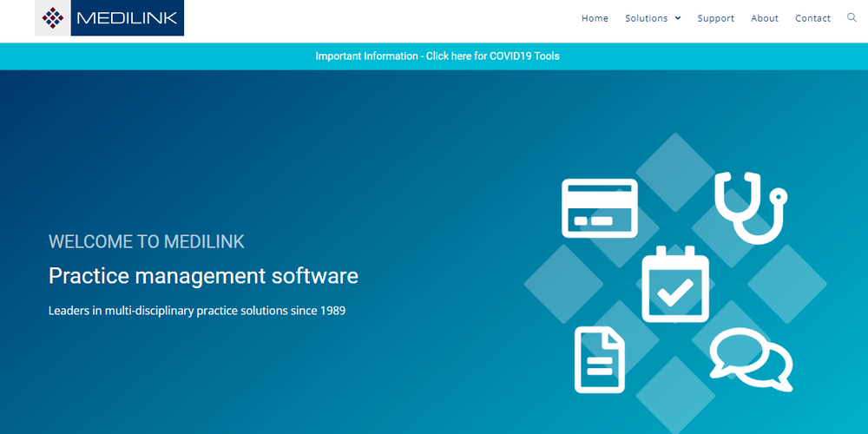Image resolution: width=868 pixels, height=434 pixels.
Task: Click the credit card icon
Action: 600,208
